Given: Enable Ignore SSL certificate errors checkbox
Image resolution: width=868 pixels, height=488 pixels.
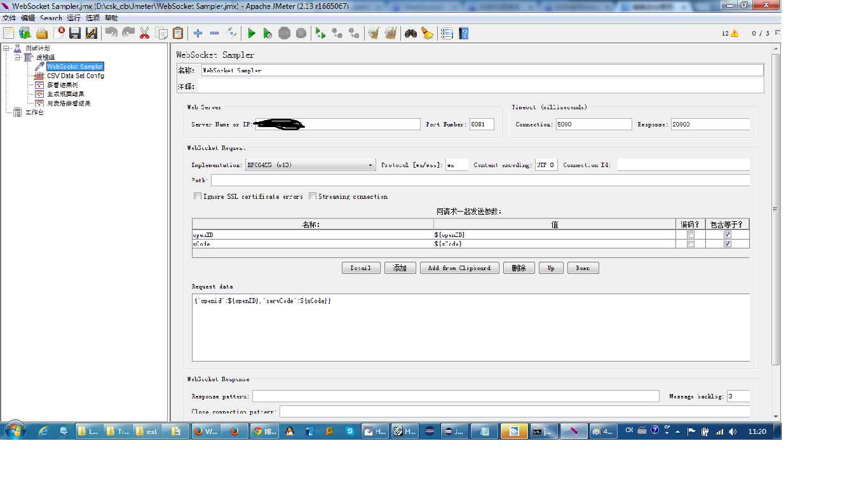Looking at the screenshot, I should tap(198, 196).
